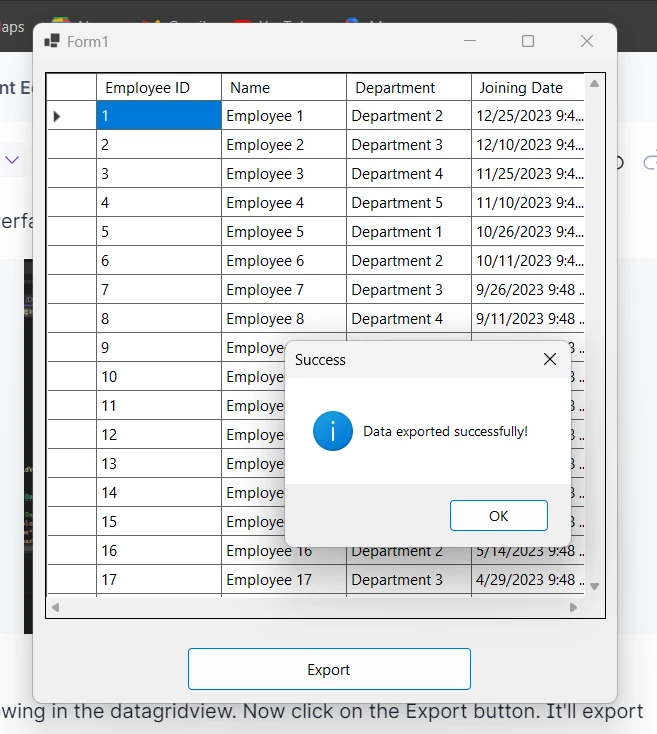
Task: Sort by Name column header
Action: pyautogui.click(x=283, y=88)
